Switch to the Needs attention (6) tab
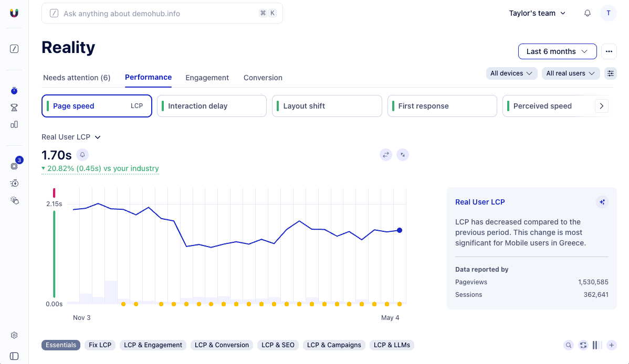 pyautogui.click(x=77, y=78)
